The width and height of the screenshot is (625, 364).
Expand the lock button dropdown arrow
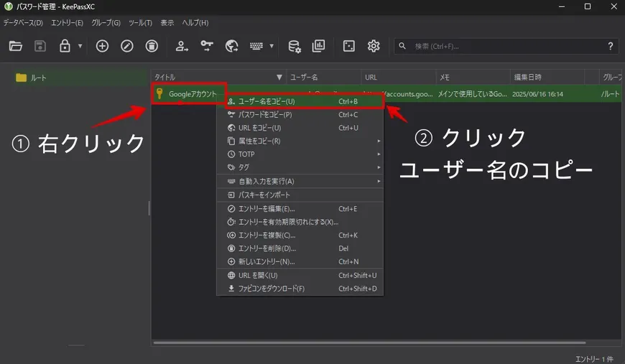click(x=80, y=46)
